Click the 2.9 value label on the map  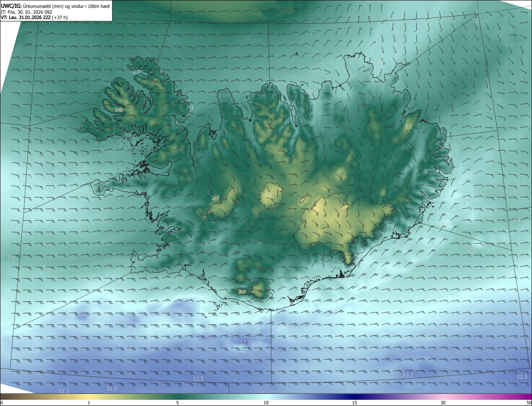(x=242, y=292)
